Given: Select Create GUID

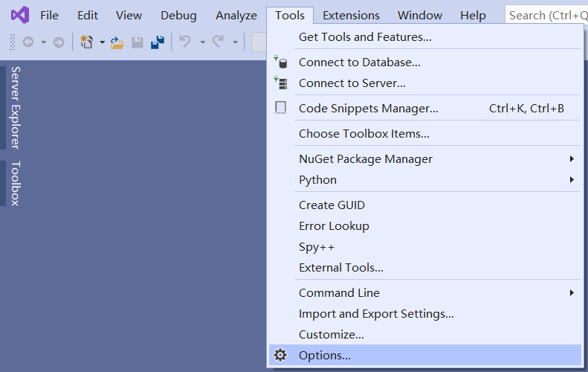Looking at the screenshot, I should click(x=425, y=205).
